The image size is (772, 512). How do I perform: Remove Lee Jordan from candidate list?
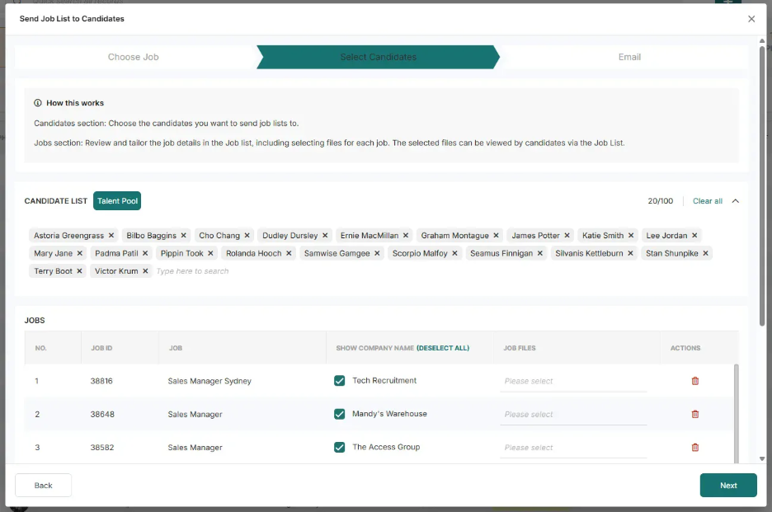(695, 236)
